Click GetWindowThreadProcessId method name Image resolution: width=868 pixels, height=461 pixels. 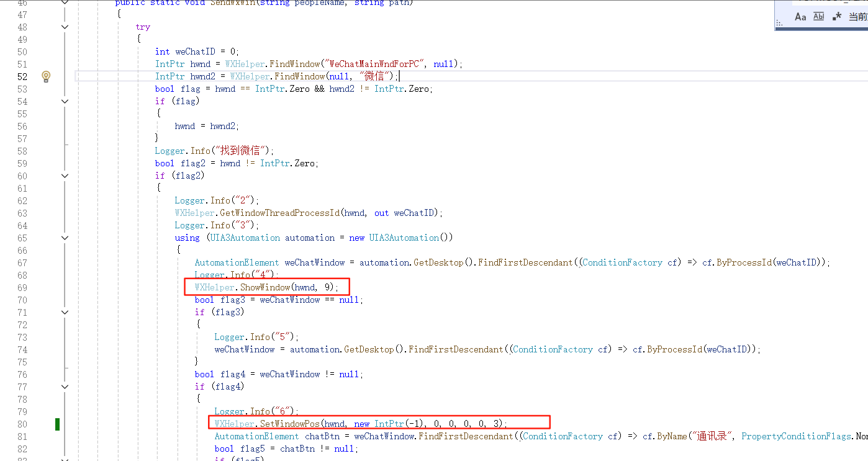(x=279, y=213)
